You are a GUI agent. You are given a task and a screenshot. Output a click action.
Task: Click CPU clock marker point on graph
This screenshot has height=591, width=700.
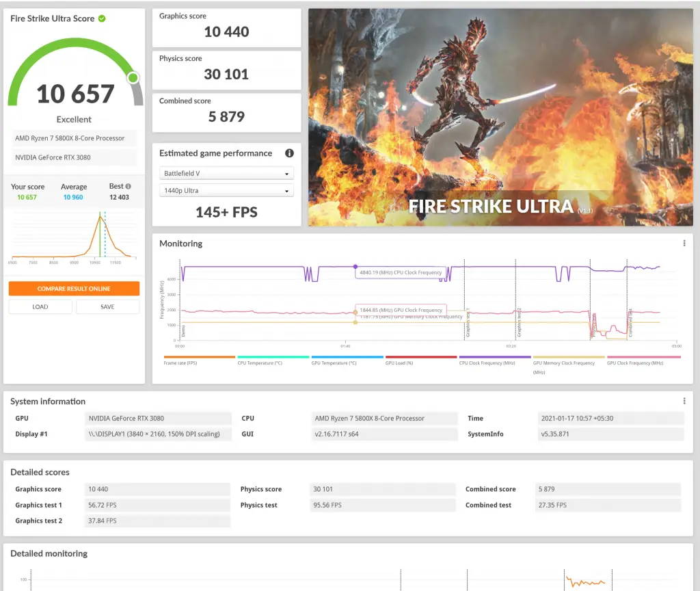[355, 267]
